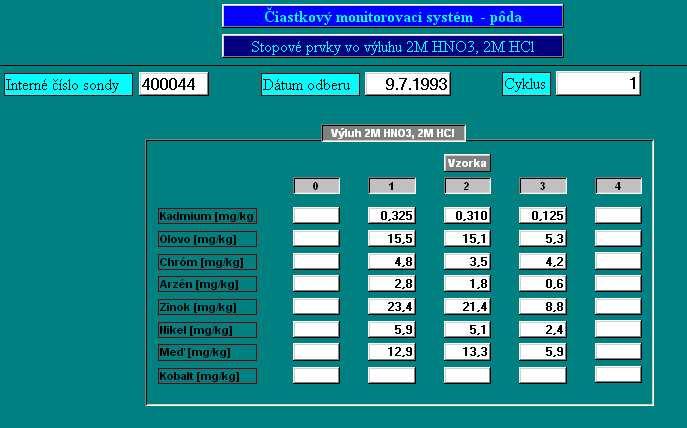Click Olovo sample 1 field 15,5
Viewport: 687px width, 428px height.
[x=392, y=238]
